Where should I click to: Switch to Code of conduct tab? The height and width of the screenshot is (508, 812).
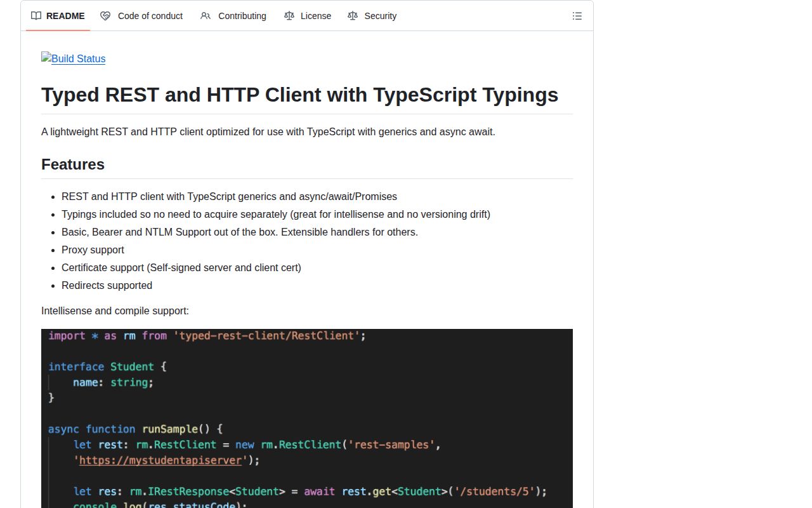pyautogui.click(x=141, y=16)
